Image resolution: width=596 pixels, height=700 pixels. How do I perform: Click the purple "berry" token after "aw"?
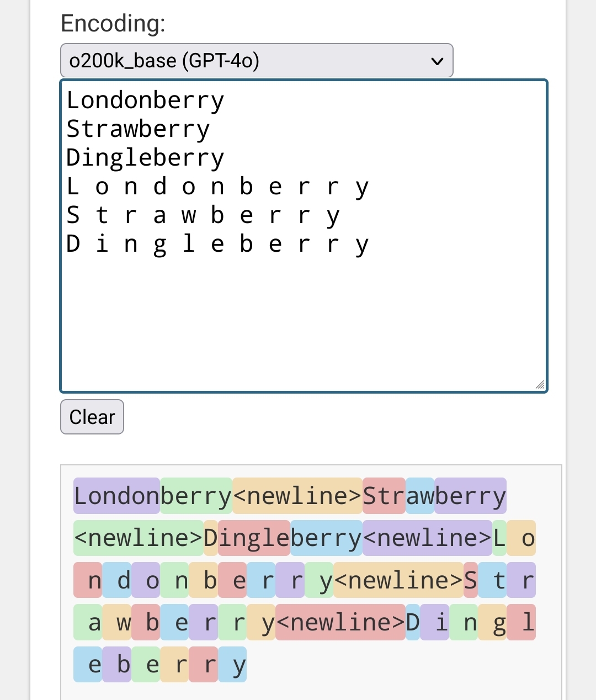pos(471,496)
